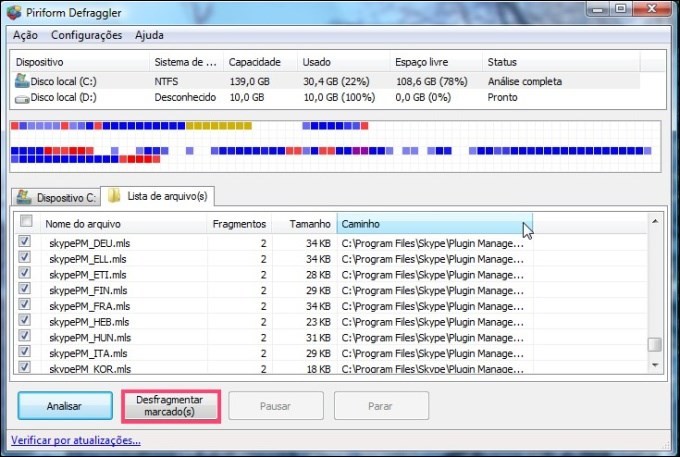Click the purple block in the drive map
The image size is (680, 457).
coord(360,150)
